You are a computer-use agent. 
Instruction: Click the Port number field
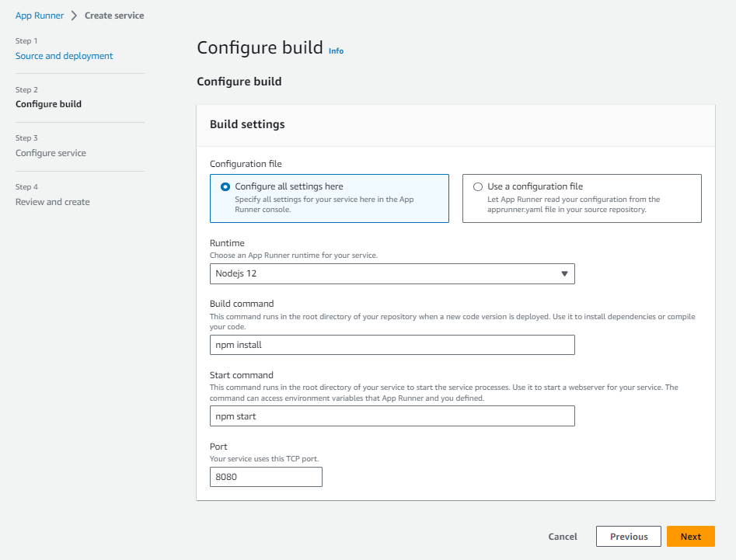[265, 476]
